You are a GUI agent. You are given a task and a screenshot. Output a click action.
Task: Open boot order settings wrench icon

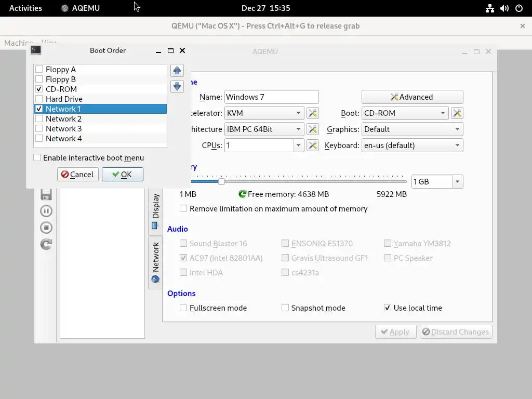pos(457,113)
